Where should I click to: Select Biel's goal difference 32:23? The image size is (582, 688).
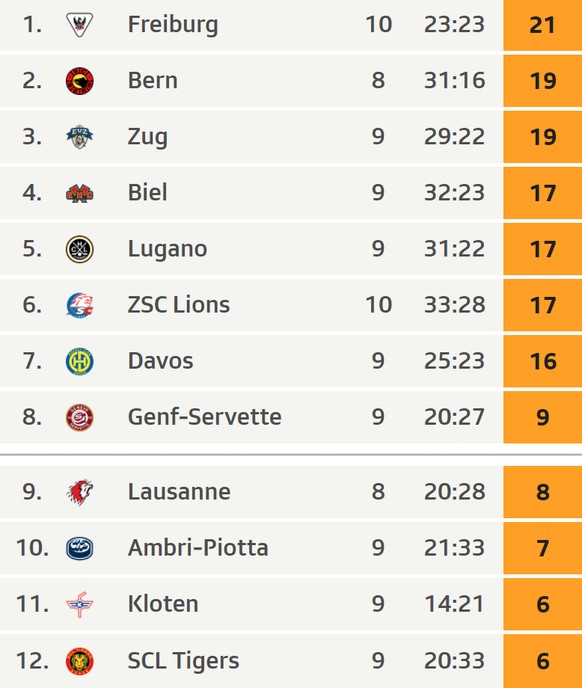(454, 193)
